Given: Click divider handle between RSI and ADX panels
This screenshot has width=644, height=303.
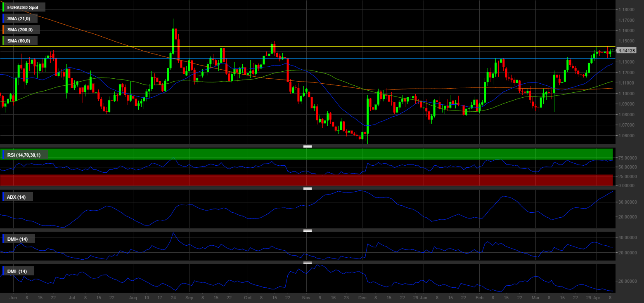Looking at the screenshot, I should (x=307, y=188).
